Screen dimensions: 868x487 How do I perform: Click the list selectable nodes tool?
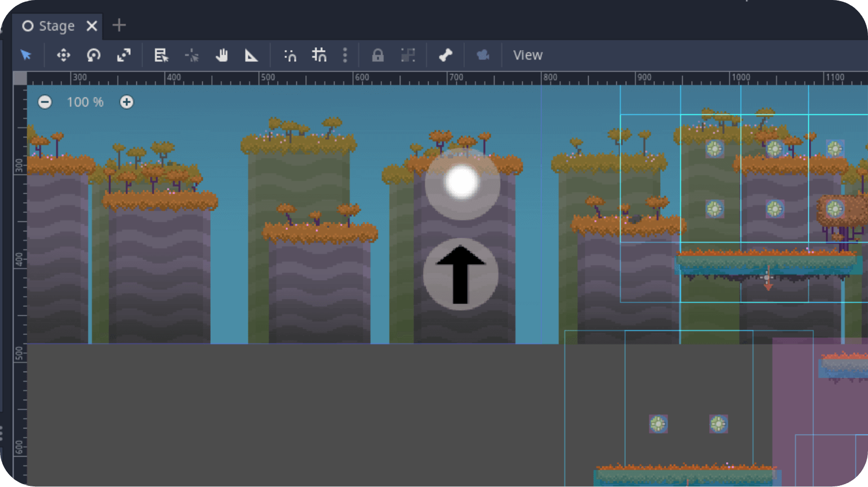tap(161, 55)
